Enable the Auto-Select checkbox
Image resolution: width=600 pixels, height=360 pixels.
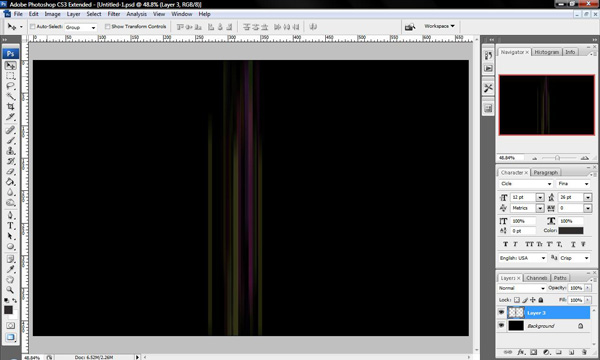coord(33,26)
